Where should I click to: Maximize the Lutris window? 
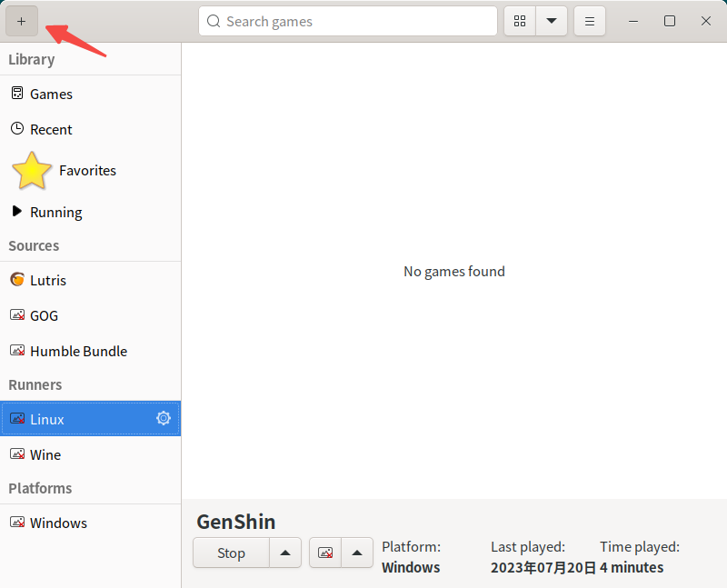[670, 21]
